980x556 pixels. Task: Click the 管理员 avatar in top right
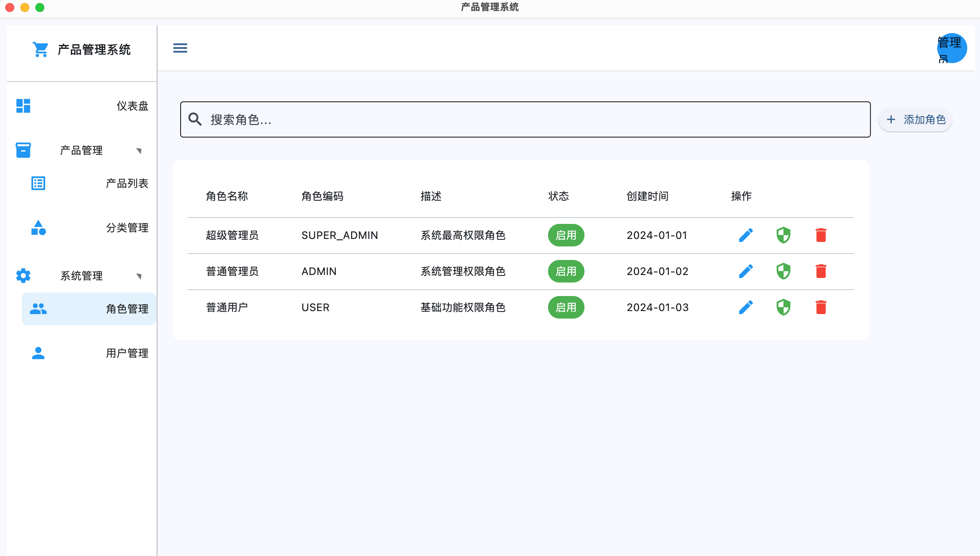[951, 48]
